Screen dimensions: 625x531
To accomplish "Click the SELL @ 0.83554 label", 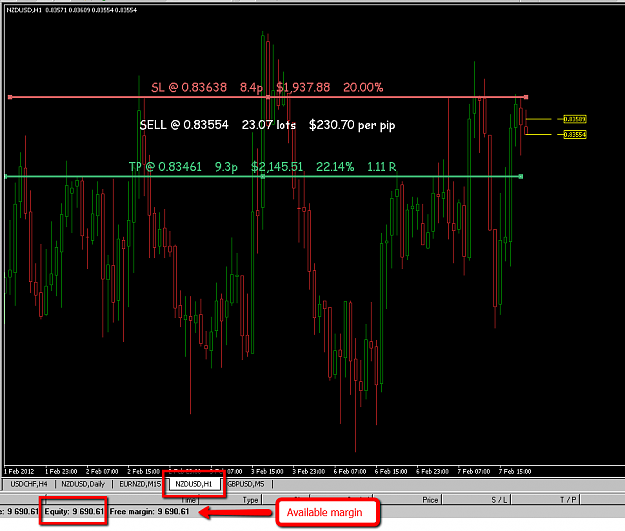I will pos(184,125).
